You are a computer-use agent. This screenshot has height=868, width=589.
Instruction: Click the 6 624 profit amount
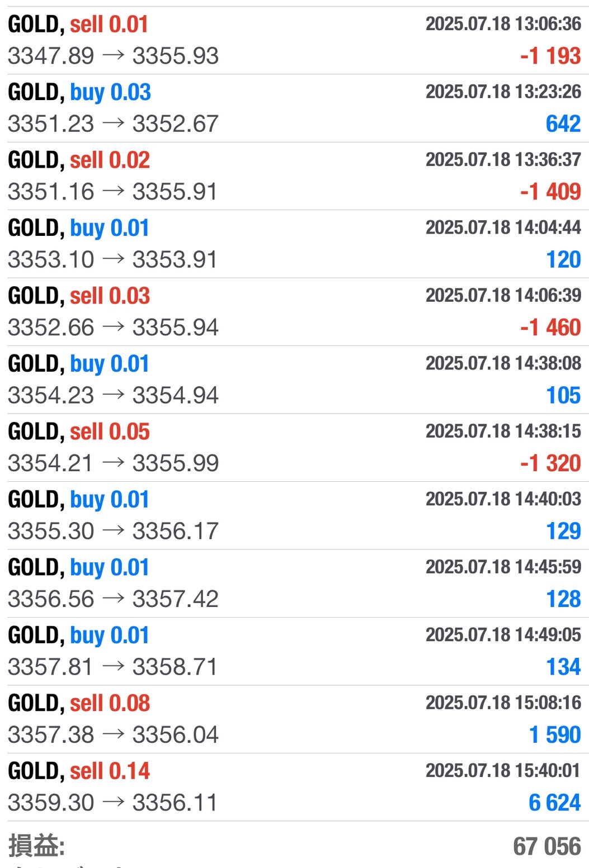click(555, 803)
